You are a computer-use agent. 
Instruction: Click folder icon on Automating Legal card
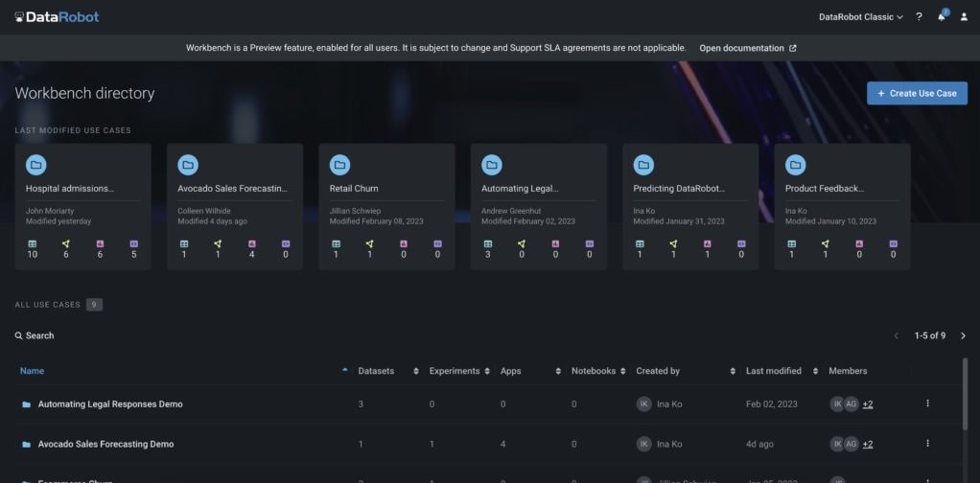coord(492,165)
